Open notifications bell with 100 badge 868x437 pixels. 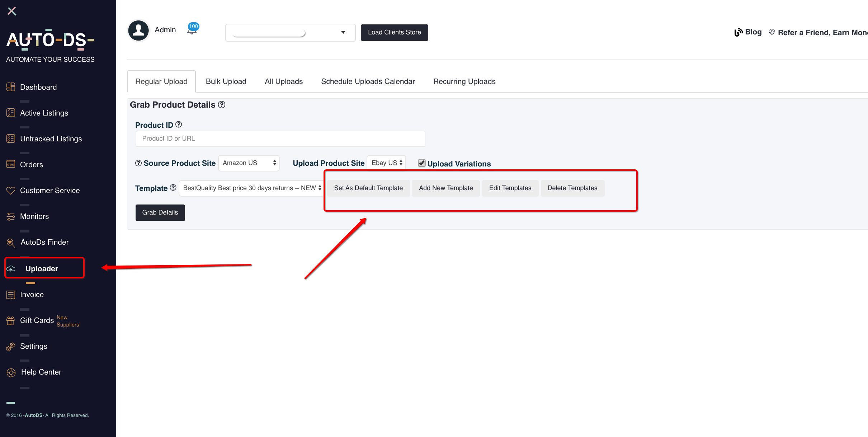coord(193,29)
